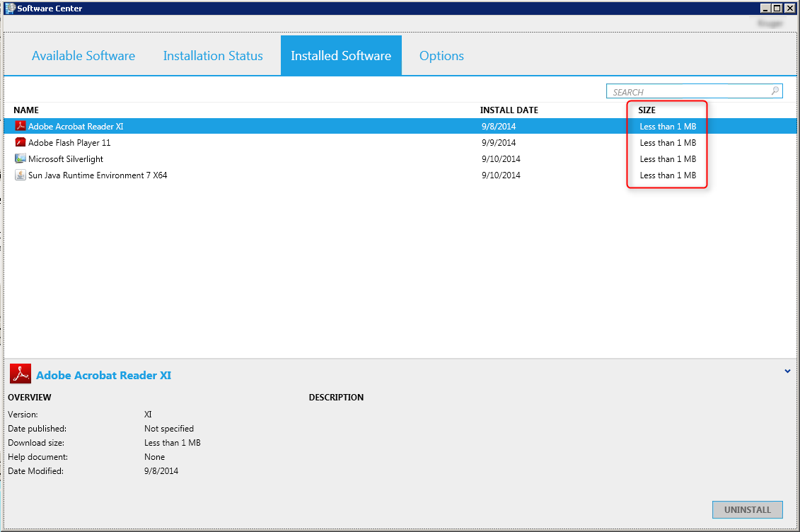Select the Installed Software tab
The image size is (800, 532).
coord(341,56)
